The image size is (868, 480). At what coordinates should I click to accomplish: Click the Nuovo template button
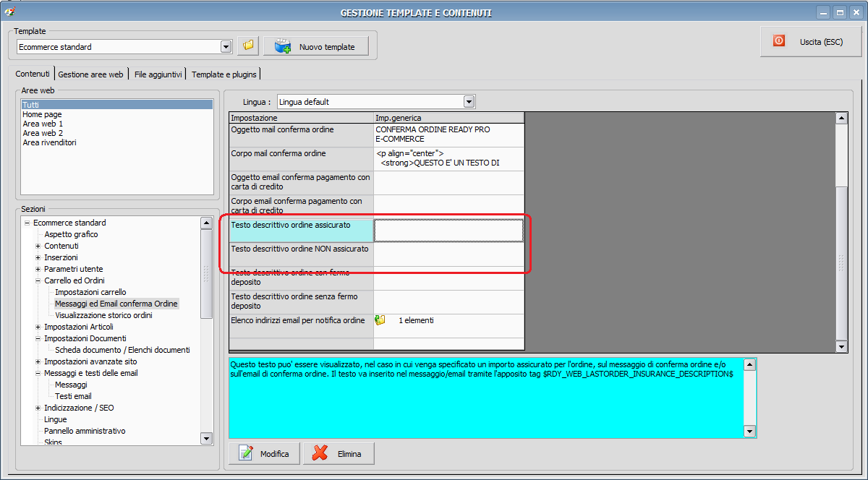[316, 46]
